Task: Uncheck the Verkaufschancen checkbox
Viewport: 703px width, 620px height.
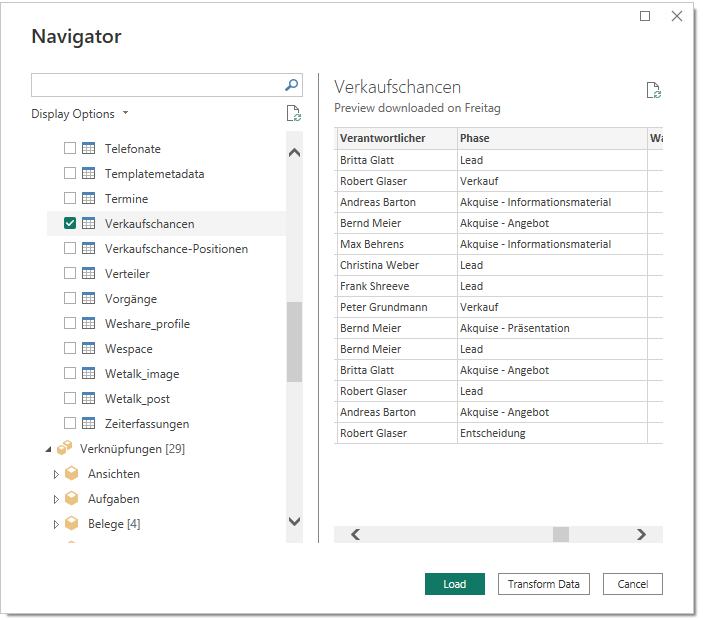Action: (x=70, y=223)
